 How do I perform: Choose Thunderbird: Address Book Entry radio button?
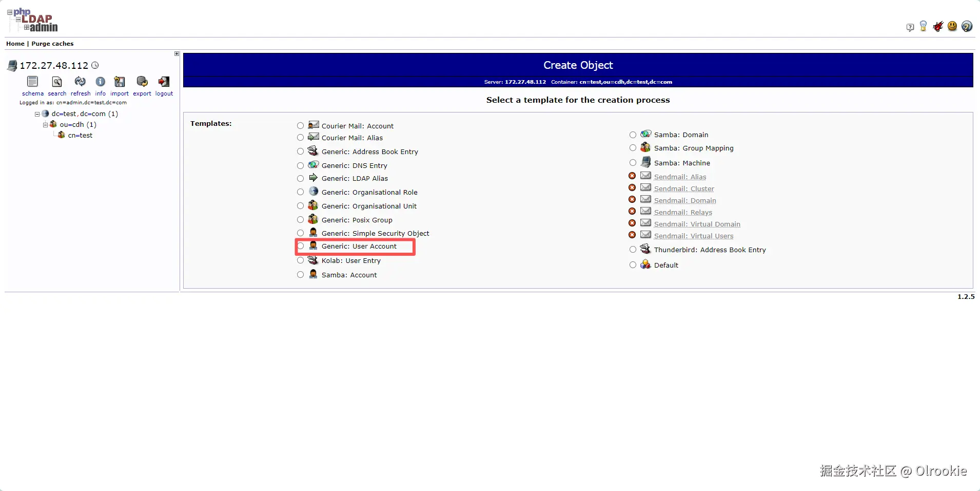[633, 250]
